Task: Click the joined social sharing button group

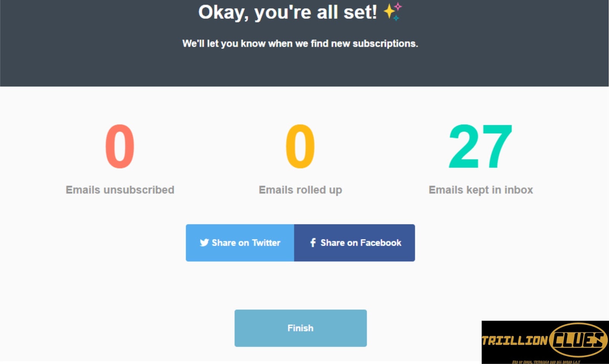Action: (x=300, y=243)
